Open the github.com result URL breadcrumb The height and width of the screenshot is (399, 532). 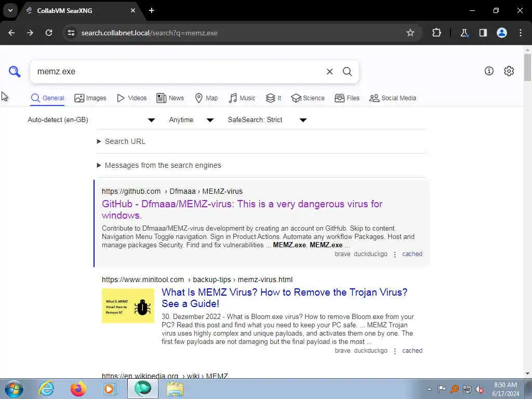click(x=172, y=191)
